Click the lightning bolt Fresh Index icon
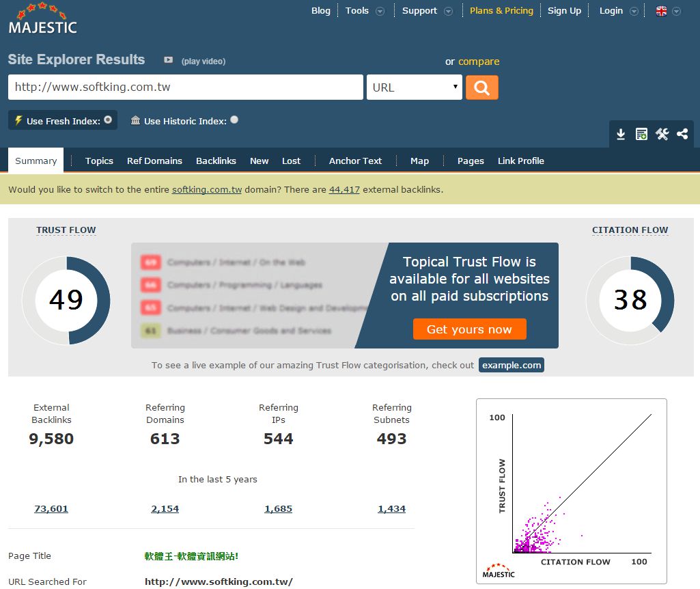The width and height of the screenshot is (700, 589). (18, 120)
